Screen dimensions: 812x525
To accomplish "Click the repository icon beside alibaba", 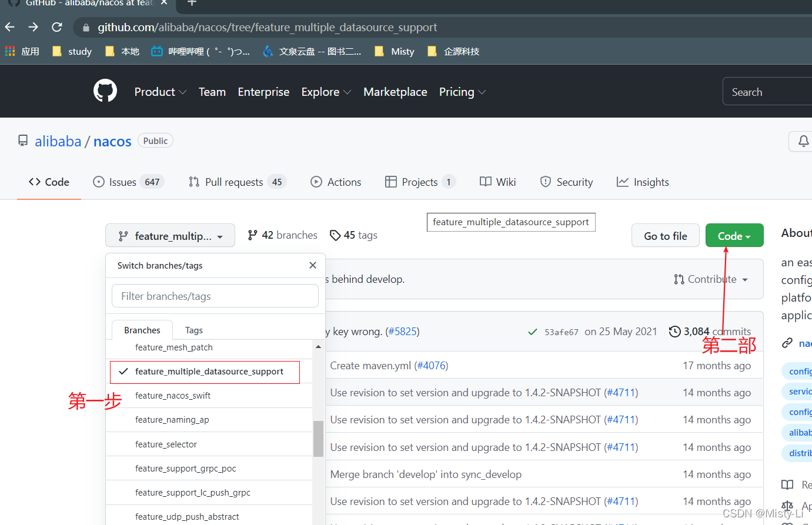I will (x=23, y=141).
